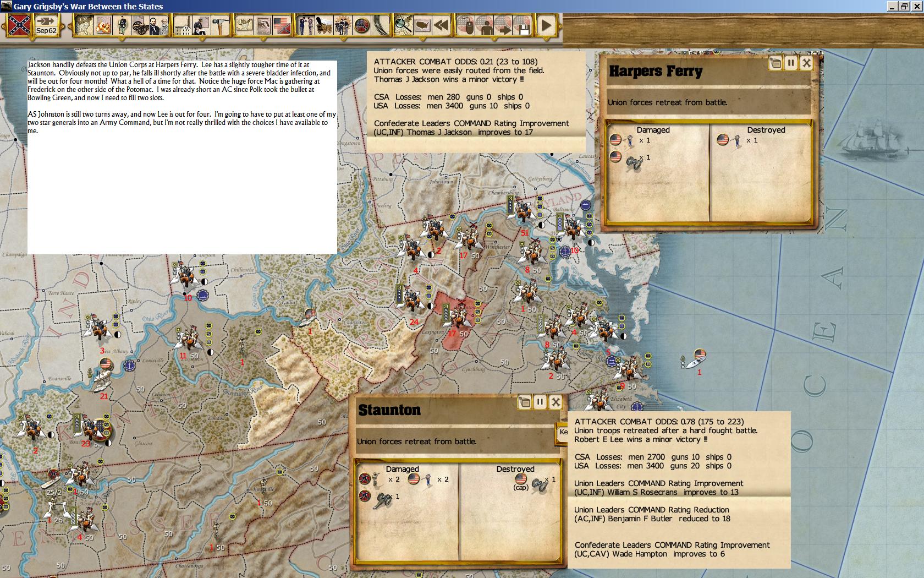Click the 'Destroyed' heading in Harpers Ferry panel
The width and height of the screenshot is (924, 578).
766,130
